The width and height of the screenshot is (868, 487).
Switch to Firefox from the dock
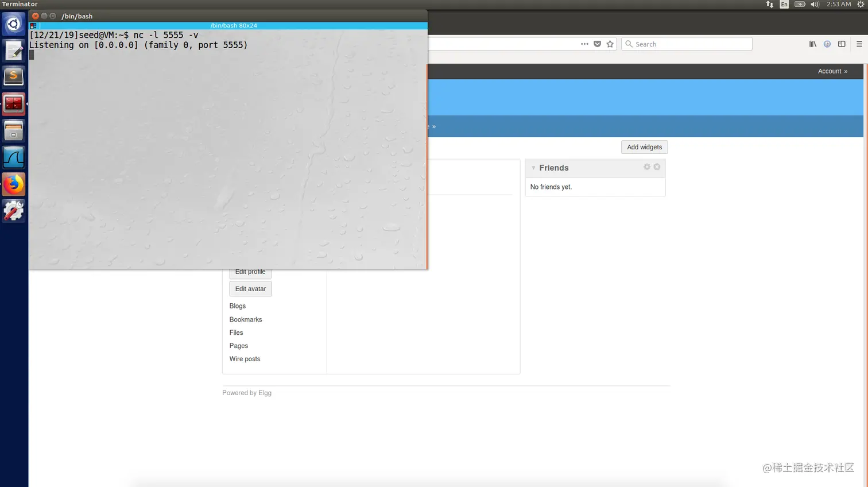[x=14, y=184]
